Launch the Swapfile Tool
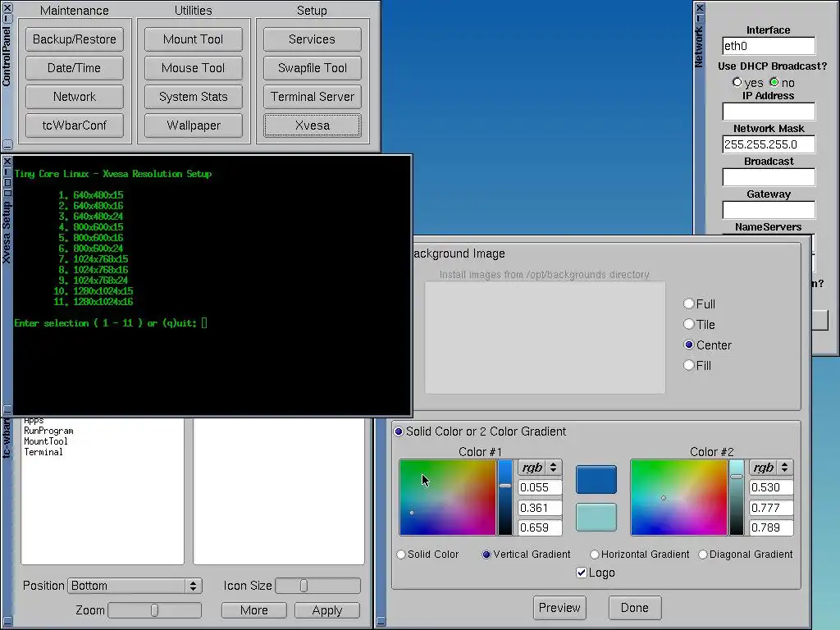The height and width of the screenshot is (630, 840). click(x=313, y=68)
